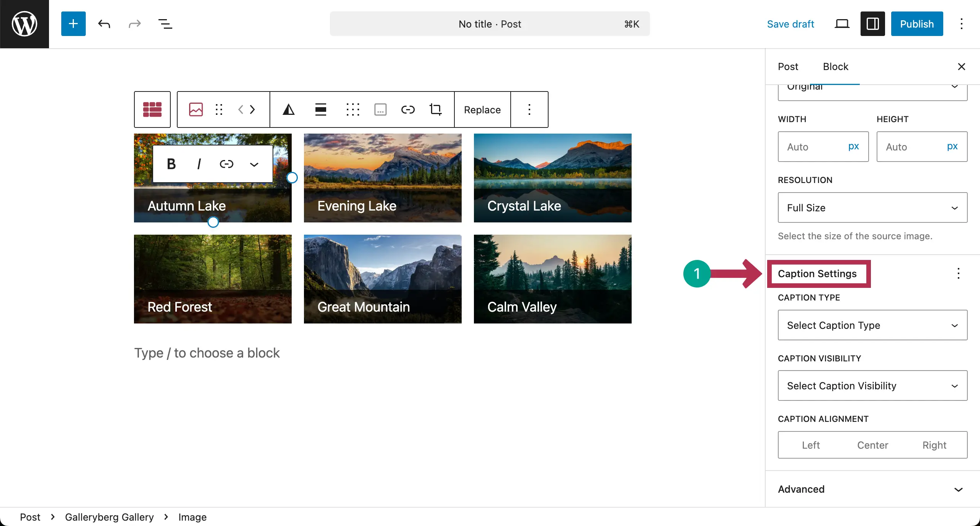Image resolution: width=980 pixels, height=526 pixels.
Task: Switch to the Post tab in the sidebar
Action: 787,67
